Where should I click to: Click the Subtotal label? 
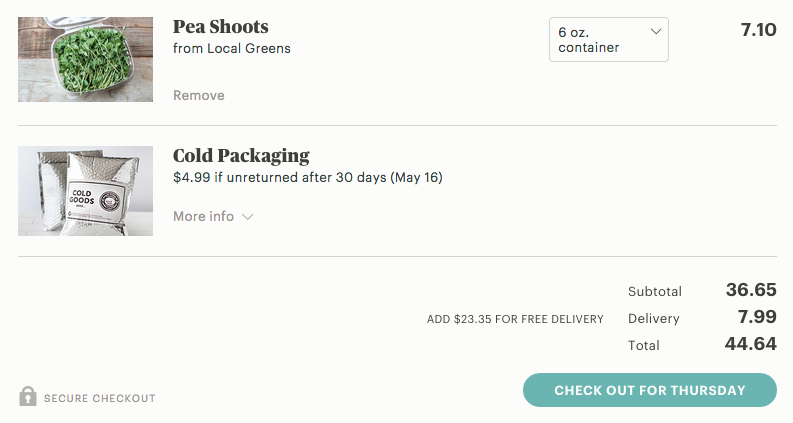click(x=655, y=291)
